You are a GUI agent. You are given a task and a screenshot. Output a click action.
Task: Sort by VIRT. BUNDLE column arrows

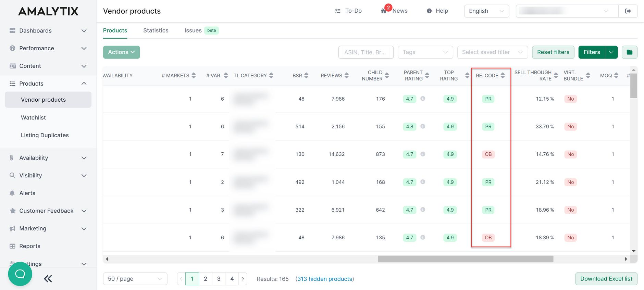coord(588,75)
